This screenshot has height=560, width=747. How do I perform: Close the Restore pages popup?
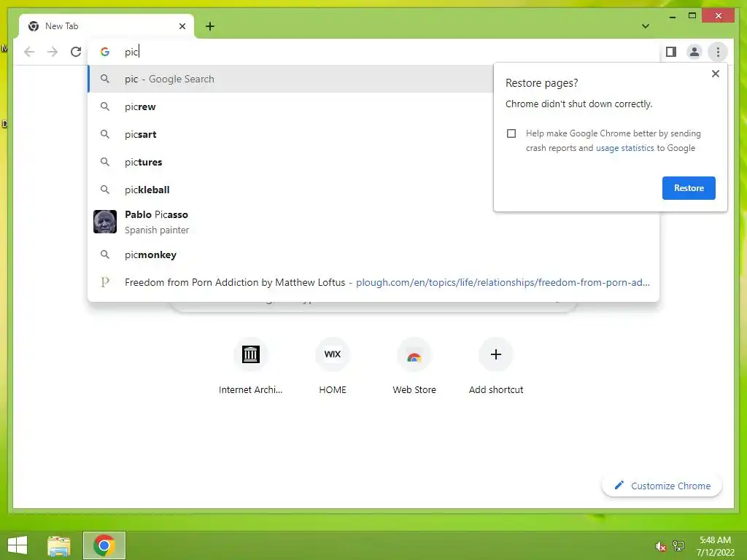point(715,74)
